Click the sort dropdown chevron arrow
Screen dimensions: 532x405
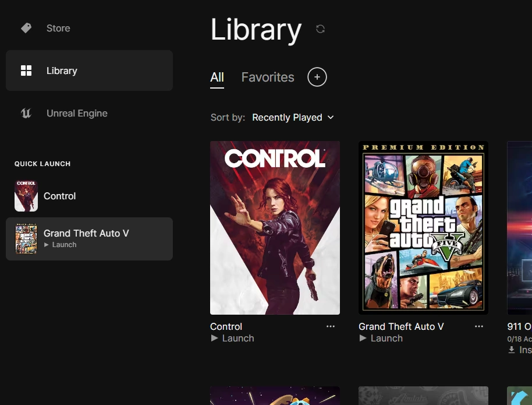[331, 118]
